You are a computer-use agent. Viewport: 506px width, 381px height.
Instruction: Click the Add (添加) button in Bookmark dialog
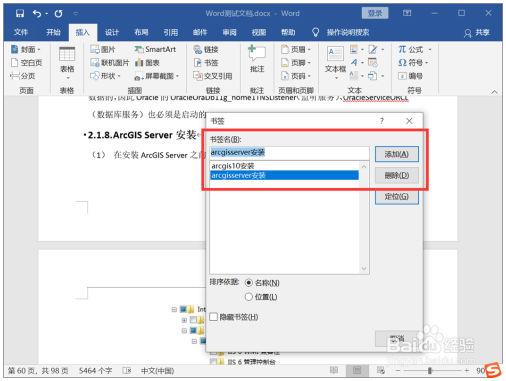(397, 154)
